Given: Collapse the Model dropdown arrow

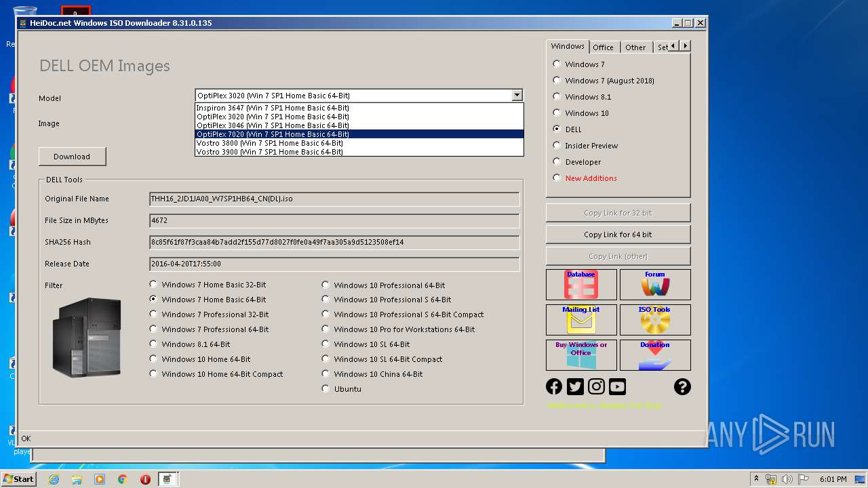Looking at the screenshot, I should pyautogui.click(x=517, y=96).
